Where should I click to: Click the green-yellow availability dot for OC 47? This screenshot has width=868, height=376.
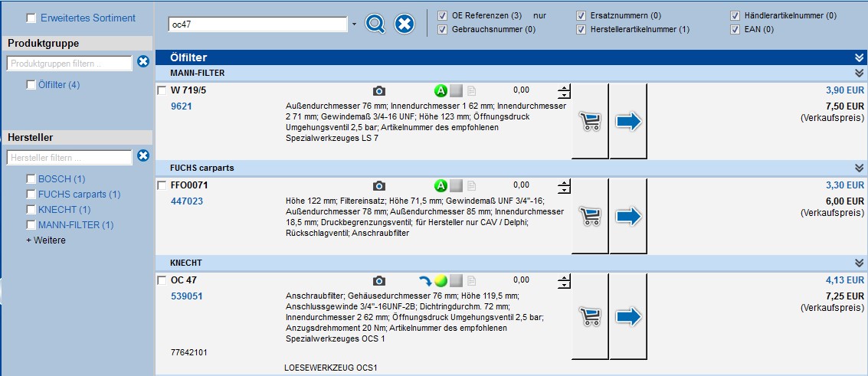pyautogui.click(x=441, y=280)
